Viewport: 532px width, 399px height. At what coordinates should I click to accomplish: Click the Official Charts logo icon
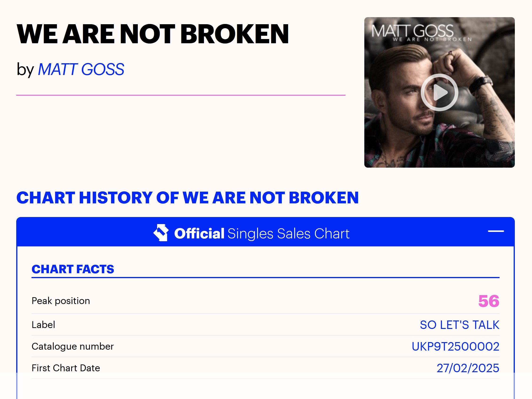coord(161,233)
